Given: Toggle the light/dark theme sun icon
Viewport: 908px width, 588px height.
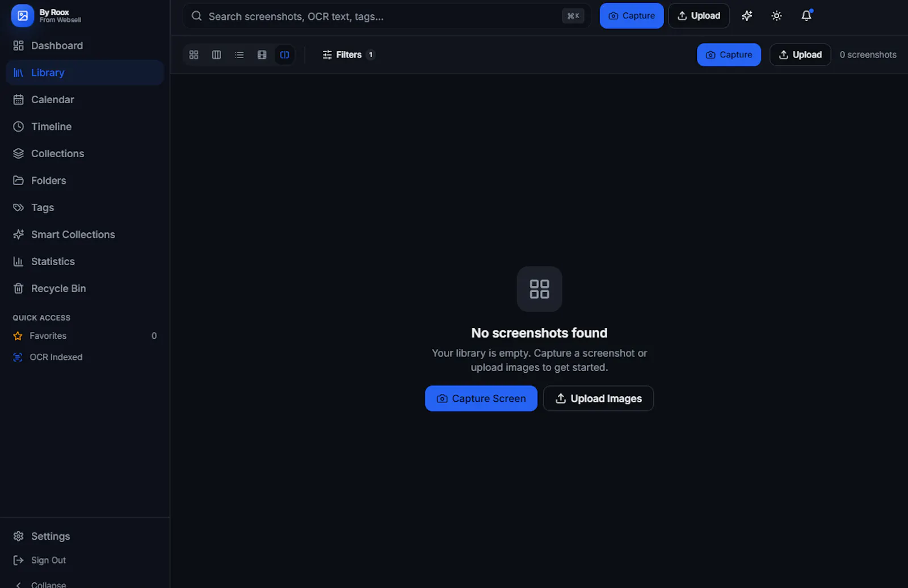Looking at the screenshot, I should pyautogui.click(x=776, y=16).
